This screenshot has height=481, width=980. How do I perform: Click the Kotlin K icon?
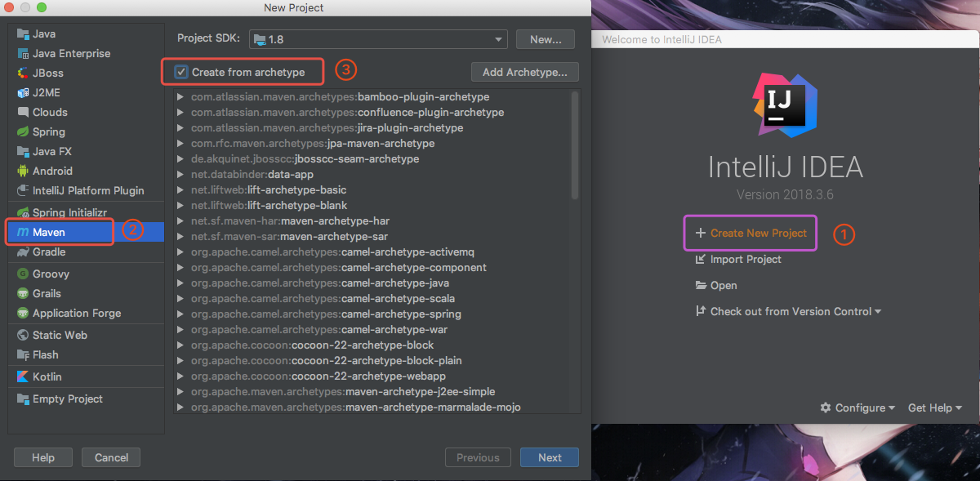click(23, 377)
